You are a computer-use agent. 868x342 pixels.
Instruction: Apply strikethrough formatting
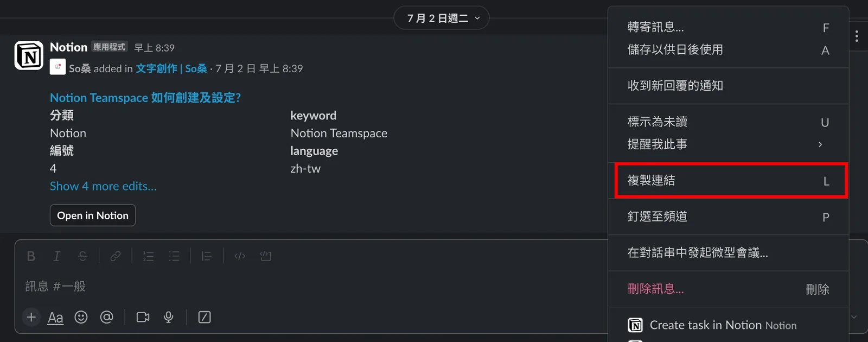82,256
